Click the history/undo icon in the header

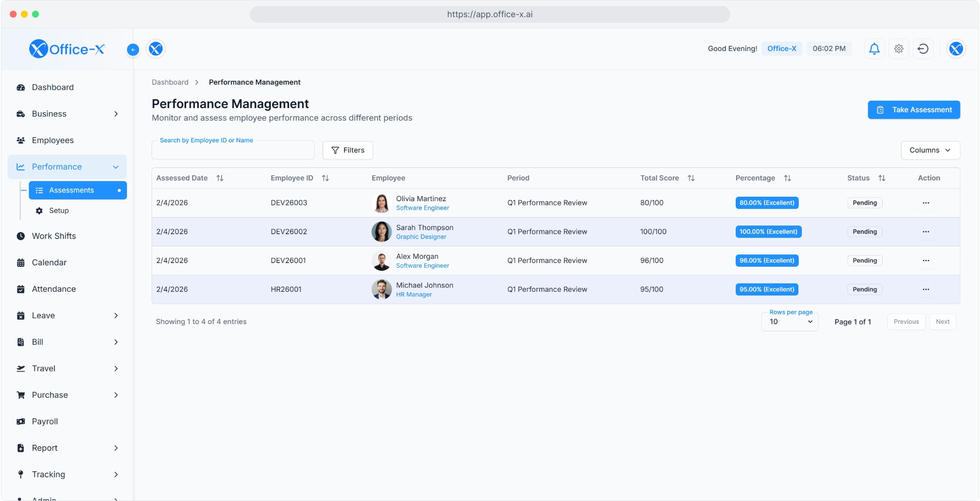923,49
